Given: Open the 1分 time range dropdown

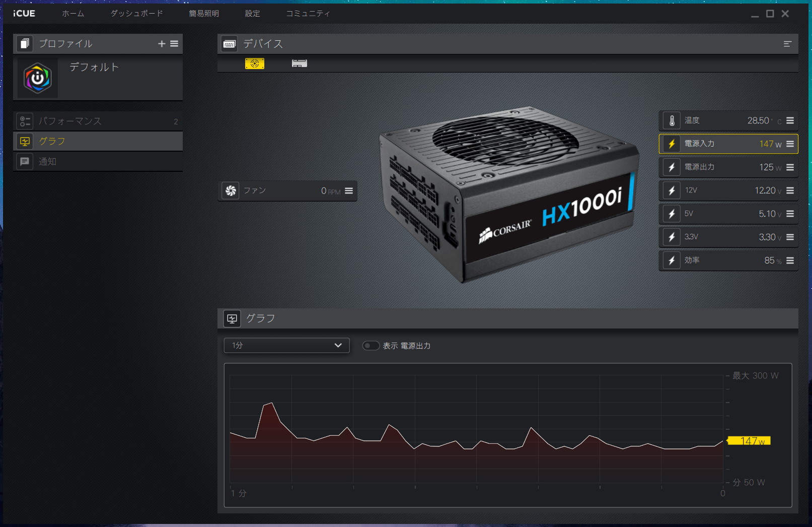Looking at the screenshot, I should click(x=286, y=346).
